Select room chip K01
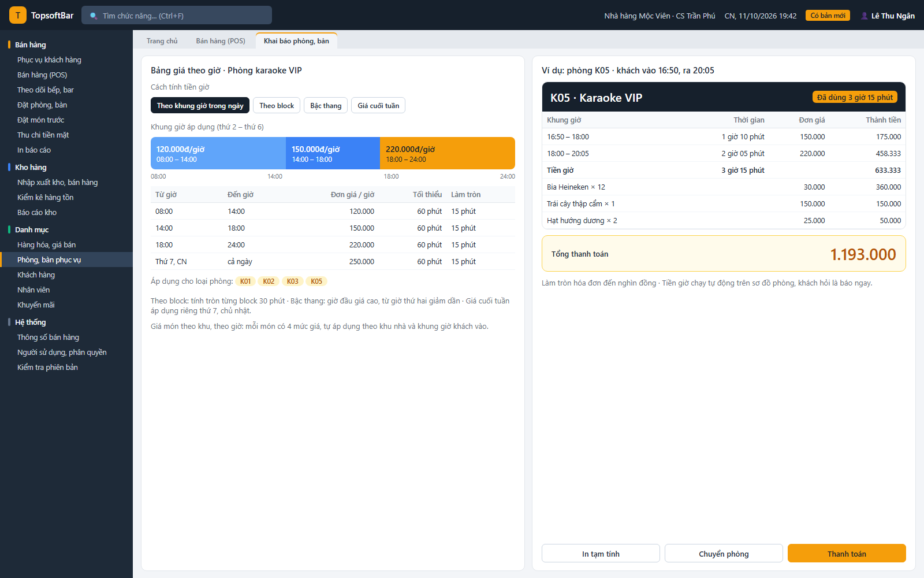Viewport: 924px width, 578px height. tap(245, 281)
